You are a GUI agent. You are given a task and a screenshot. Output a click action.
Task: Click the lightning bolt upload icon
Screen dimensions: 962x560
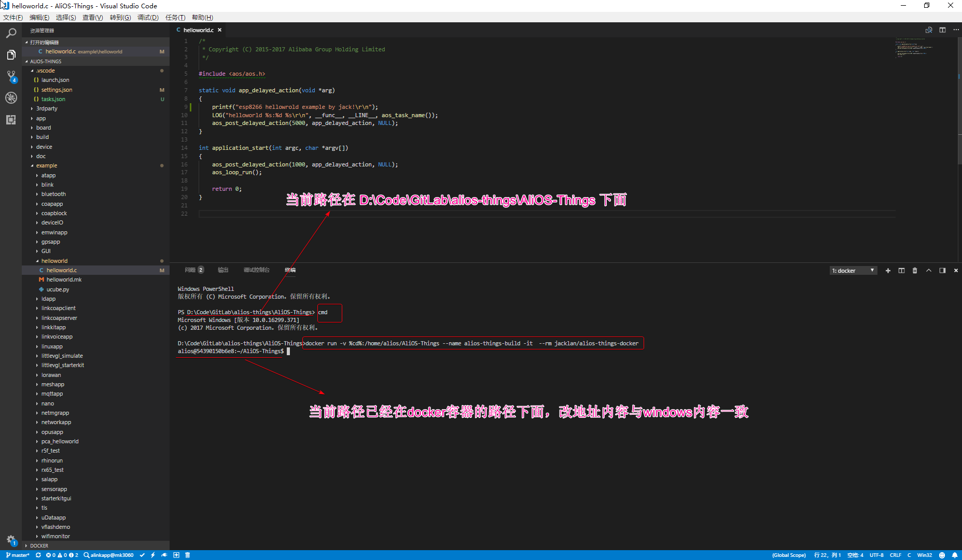[153, 555]
